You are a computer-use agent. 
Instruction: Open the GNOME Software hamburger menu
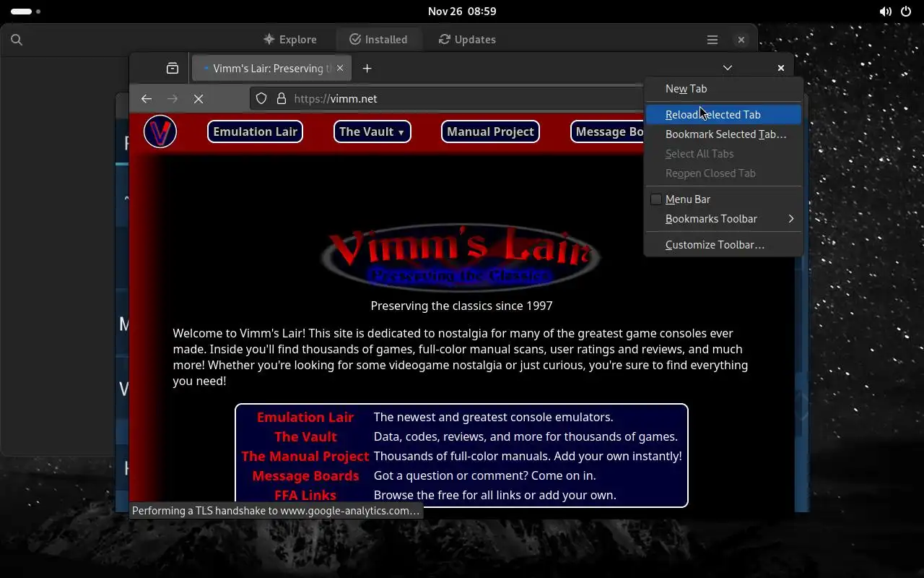[x=712, y=40]
